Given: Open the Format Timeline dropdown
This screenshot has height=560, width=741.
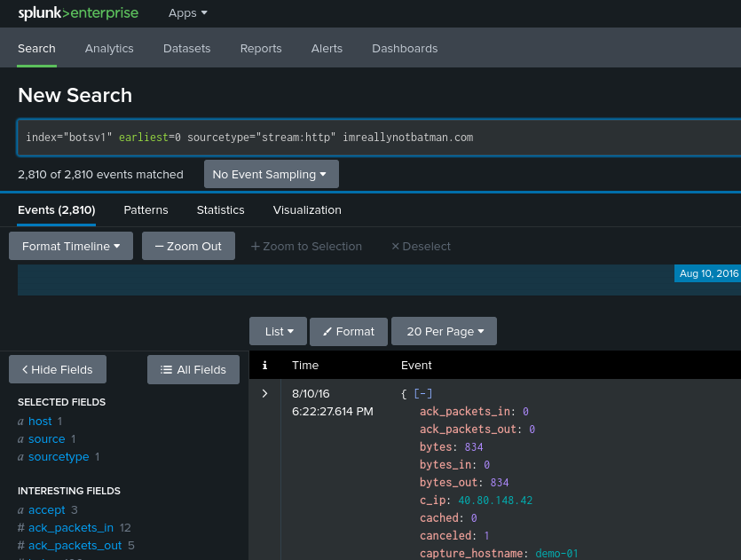Looking at the screenshot, I should tap(71, 246).
